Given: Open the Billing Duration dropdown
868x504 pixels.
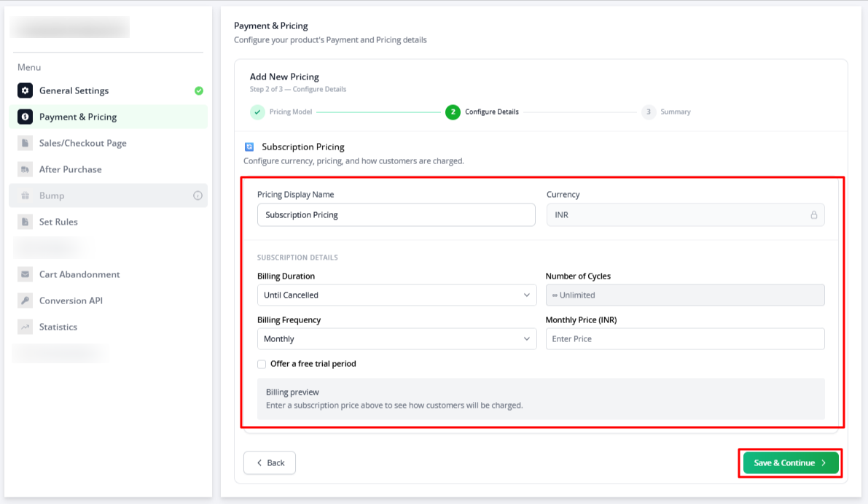Looking at the screenshot, I should (x=397, y=295).
